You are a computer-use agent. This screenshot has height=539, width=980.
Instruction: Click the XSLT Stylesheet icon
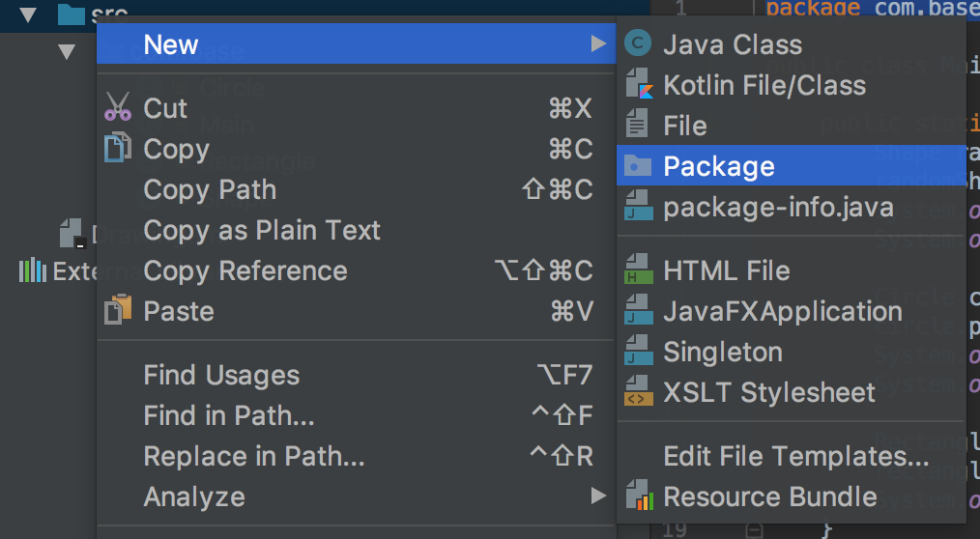[x=637, y=392]
